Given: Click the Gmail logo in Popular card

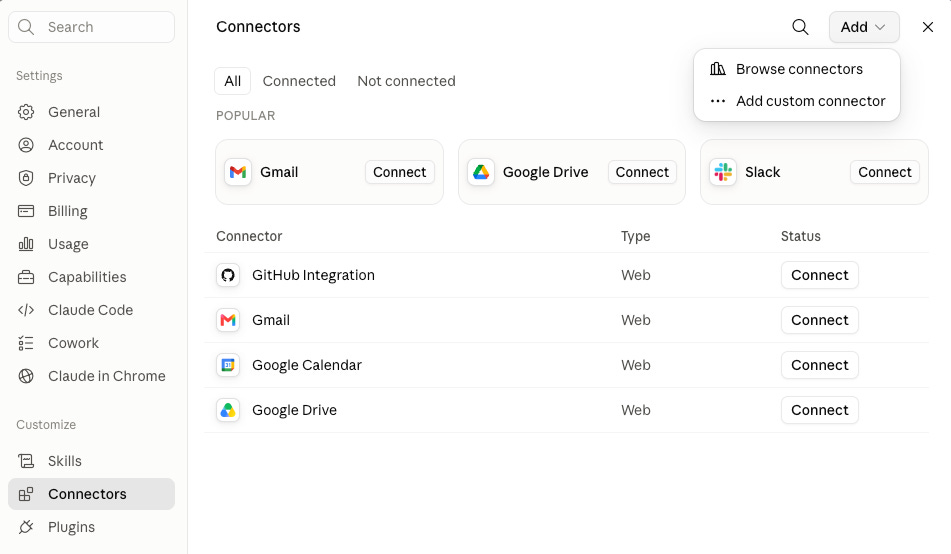Looking at the screenshot, I should point(238,172).
